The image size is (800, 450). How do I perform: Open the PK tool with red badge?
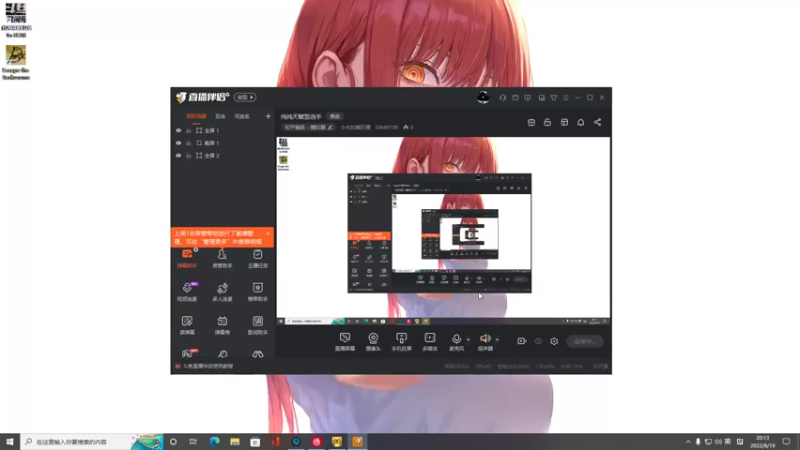(187, 354)
